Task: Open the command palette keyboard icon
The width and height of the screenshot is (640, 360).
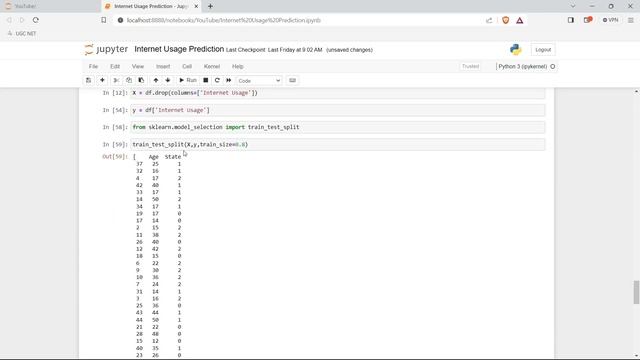Action: tap(292, 80)
